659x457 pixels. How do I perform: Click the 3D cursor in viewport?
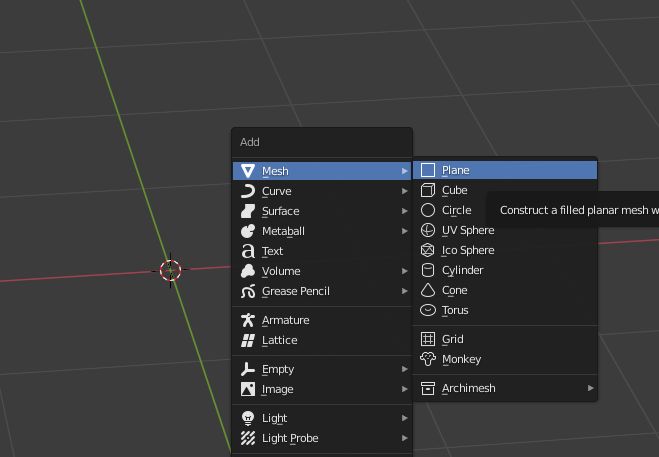point(171,270)
